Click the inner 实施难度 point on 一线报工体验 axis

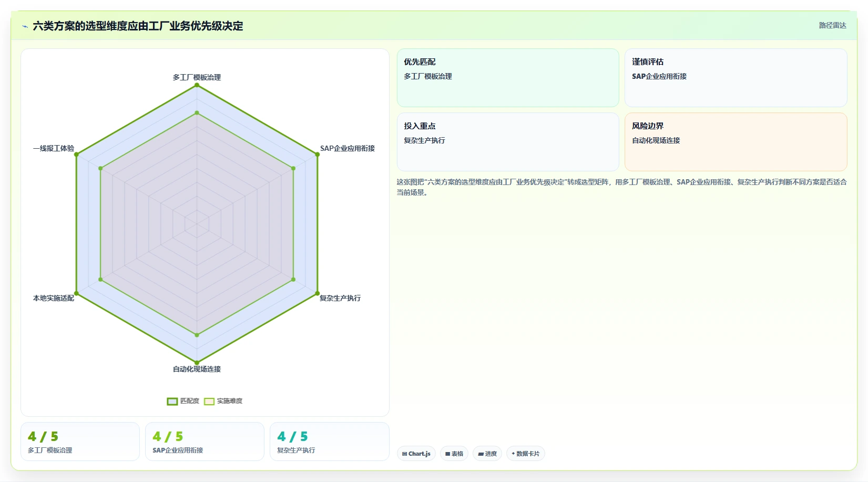[100, 168]
